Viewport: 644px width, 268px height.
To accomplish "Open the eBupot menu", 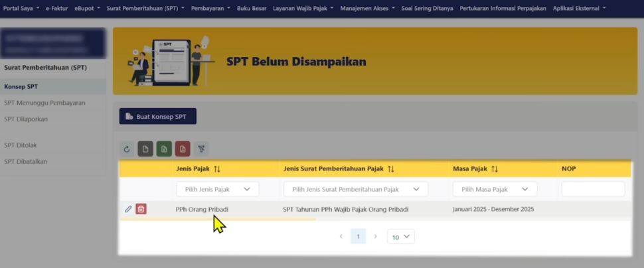I will (87, 9).
